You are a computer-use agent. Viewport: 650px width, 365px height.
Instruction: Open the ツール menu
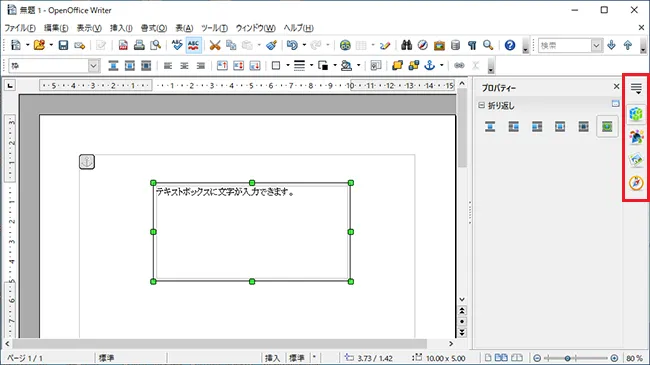(214, 28)
